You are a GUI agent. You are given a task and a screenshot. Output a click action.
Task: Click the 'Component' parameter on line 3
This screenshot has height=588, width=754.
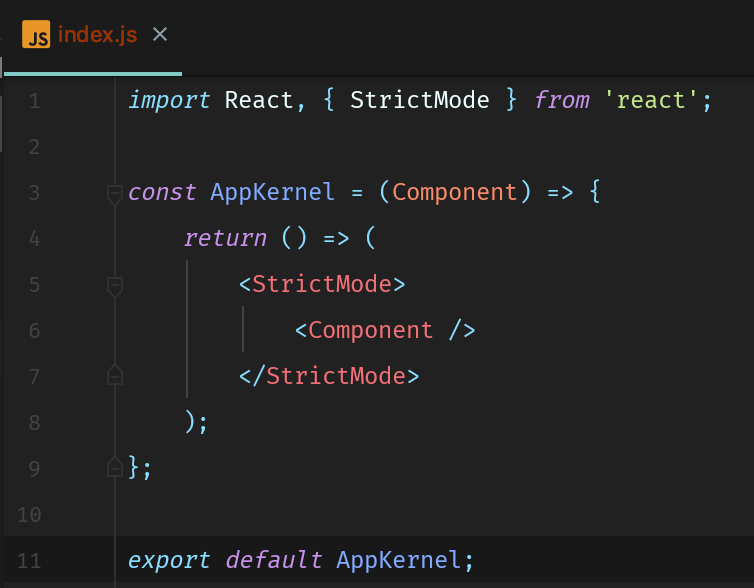455,192
